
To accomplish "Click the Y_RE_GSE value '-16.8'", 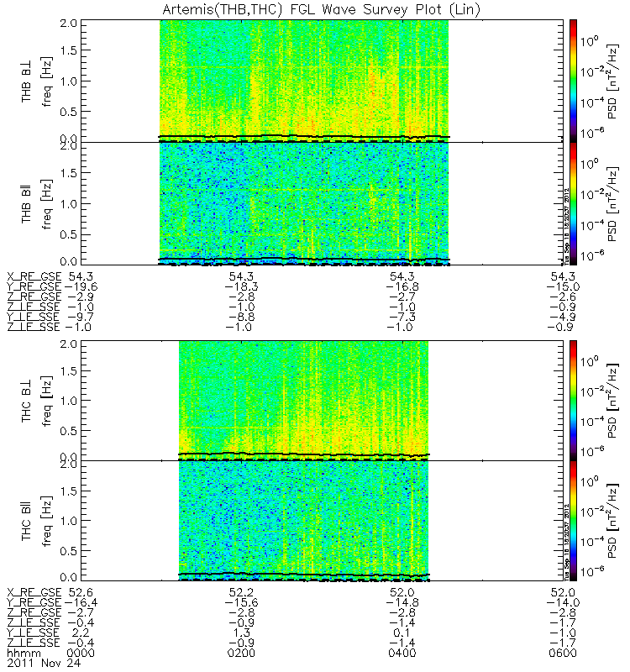I will (x=402, y=286).
